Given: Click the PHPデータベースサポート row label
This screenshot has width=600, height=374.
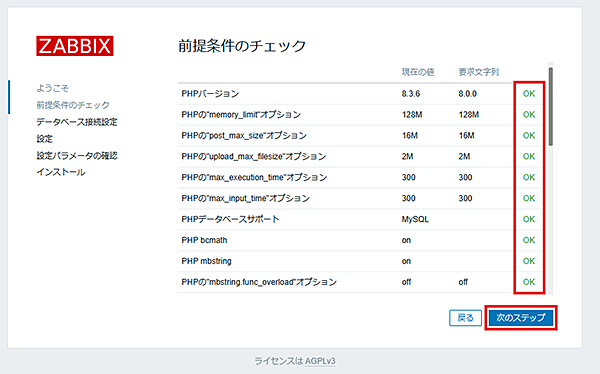Looking at the screenshot, I should coord(230,219).
